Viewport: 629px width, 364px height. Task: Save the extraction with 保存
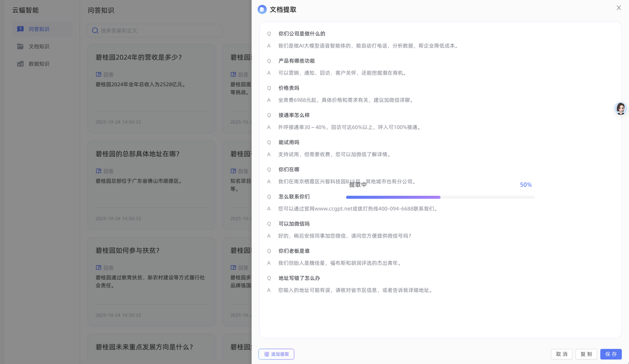click(611, 354)
